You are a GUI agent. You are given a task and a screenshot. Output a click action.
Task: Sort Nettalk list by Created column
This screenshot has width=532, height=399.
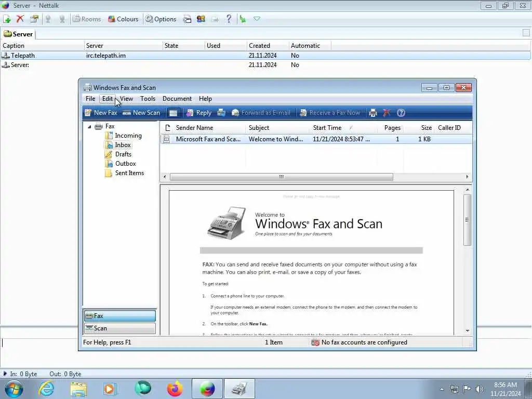[x=268, y=46]
